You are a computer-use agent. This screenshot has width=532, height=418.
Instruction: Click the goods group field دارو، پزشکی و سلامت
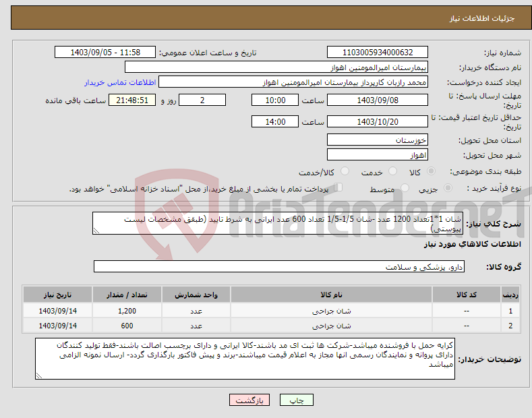point(279,267)
